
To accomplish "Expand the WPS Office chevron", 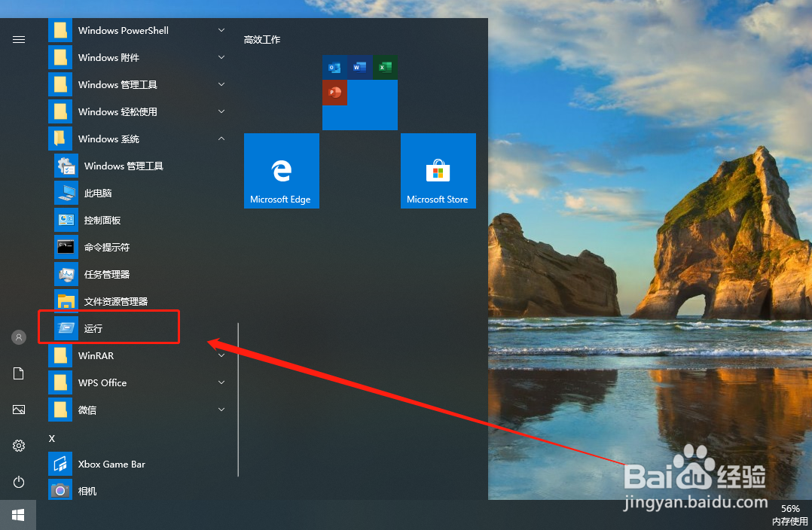I will [x=221, y=382].
